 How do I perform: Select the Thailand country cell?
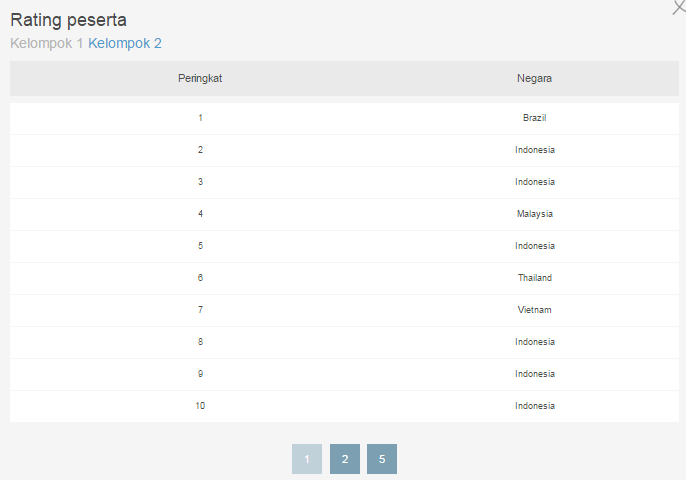tap(535, 278)
